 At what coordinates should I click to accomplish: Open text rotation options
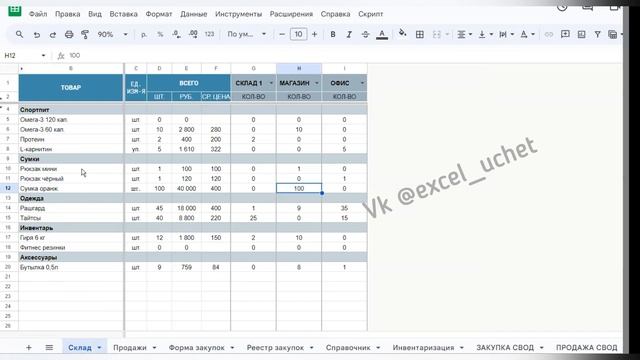click(527, 35)
